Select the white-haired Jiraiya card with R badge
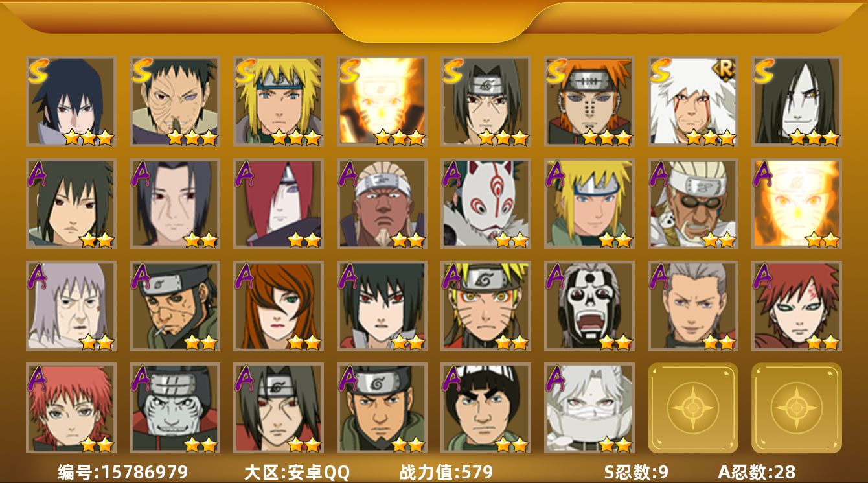Image resolution: width=868 pixels, height=483 pixels. (x=692, y=101)
